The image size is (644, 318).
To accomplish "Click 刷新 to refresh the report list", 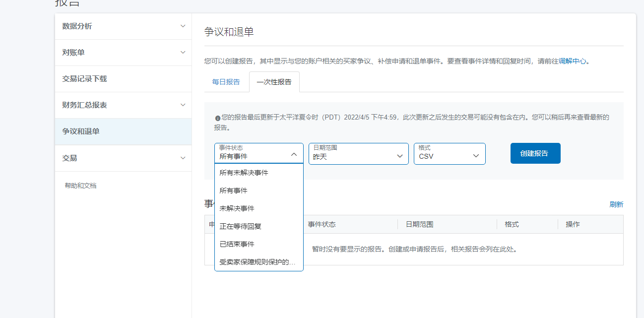I will (x=617, y=204).
